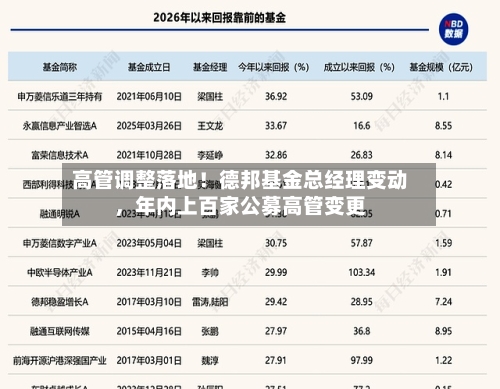The image size is (500, 389).
Task: Select date 2017年03月01日
Action: point(149,361)
